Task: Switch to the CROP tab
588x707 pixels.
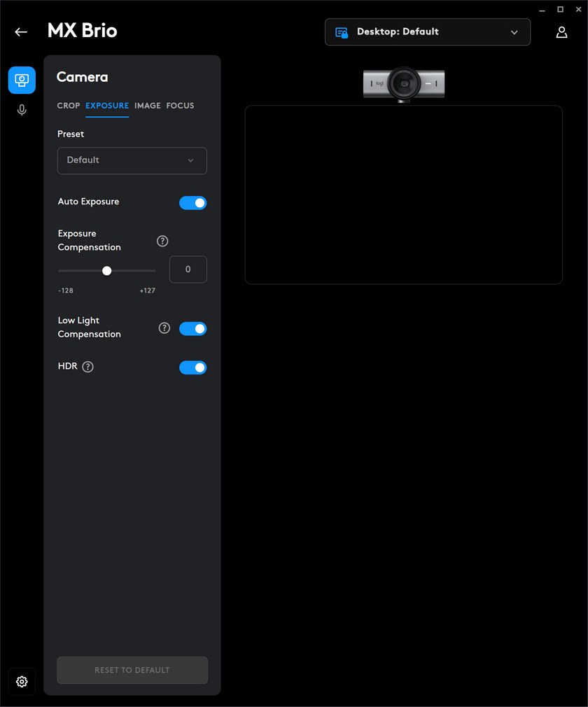Action: point(69,106)
